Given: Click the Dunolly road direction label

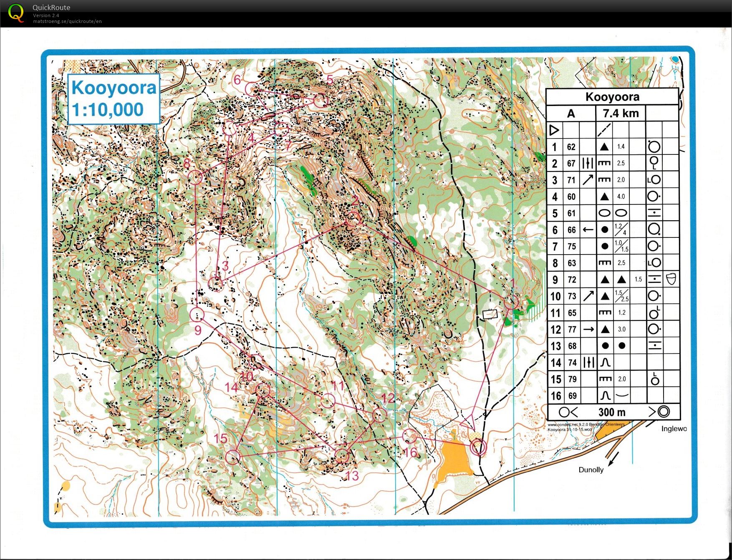Looking at the screenshot, I should click(591, 469).
